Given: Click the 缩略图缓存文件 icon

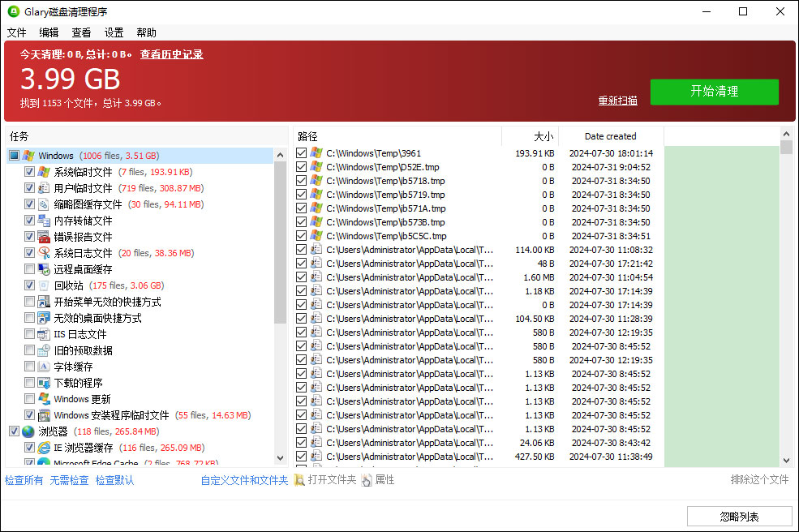Looking at the screenshot, I should 45,204.
